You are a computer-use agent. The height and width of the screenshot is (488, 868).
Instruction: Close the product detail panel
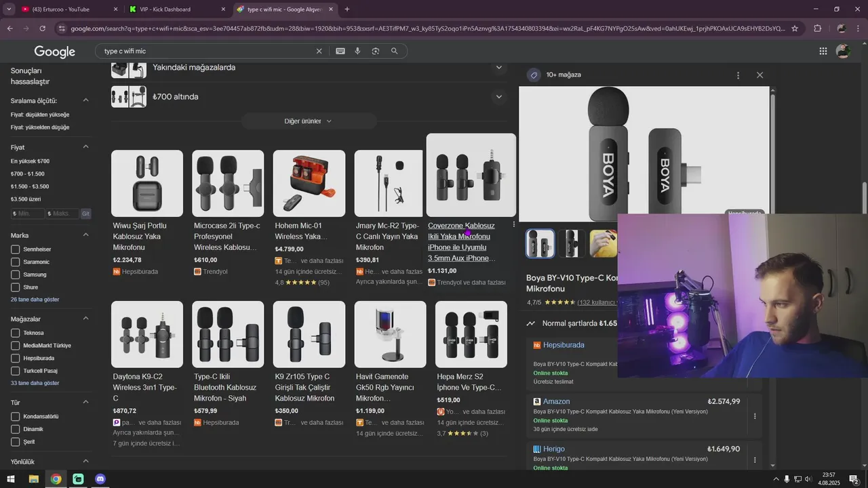coord(759,75)
